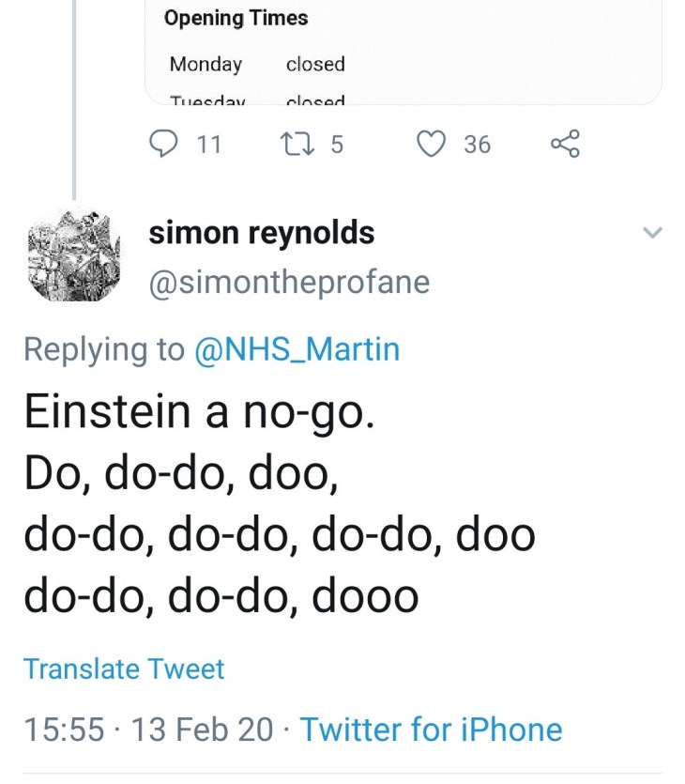Click the reply speech bubble icon

click(x=164, y=144)
